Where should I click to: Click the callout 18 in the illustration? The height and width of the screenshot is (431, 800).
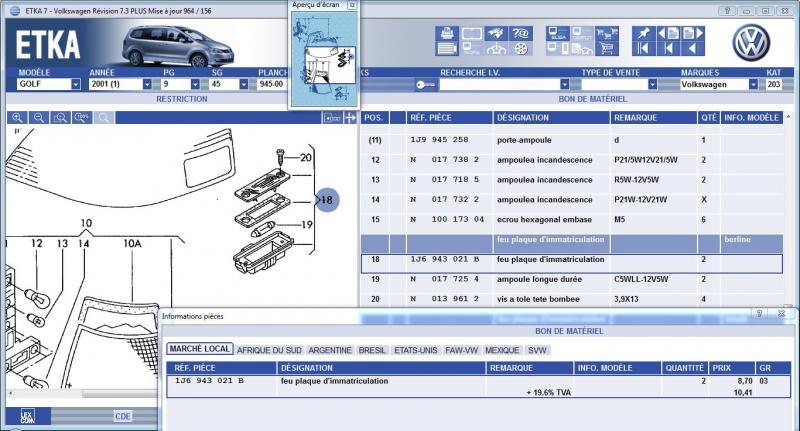tap(327, 200)
